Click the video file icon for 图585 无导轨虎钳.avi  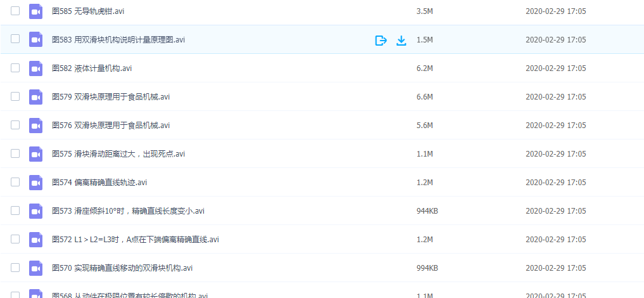click(35, 11)
